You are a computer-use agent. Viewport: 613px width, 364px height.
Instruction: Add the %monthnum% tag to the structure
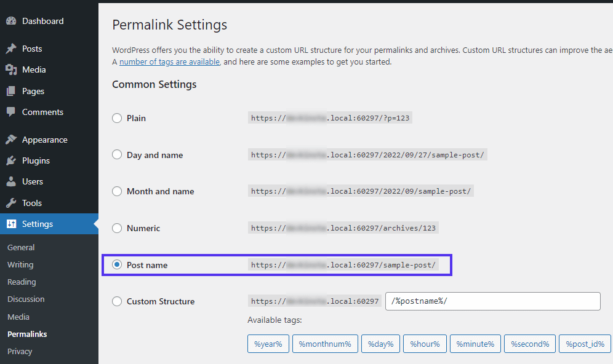tap(325, 344)
